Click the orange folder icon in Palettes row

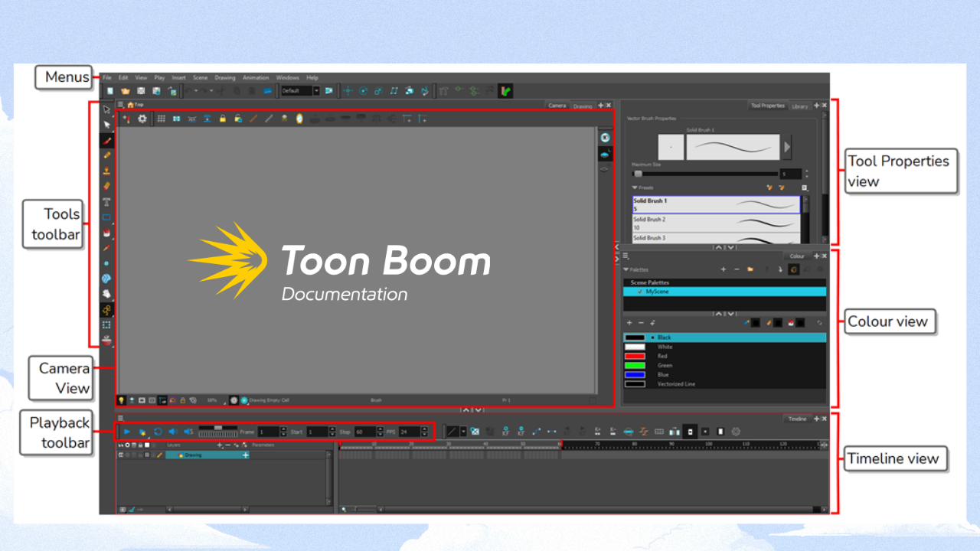[x=750, y=269]
